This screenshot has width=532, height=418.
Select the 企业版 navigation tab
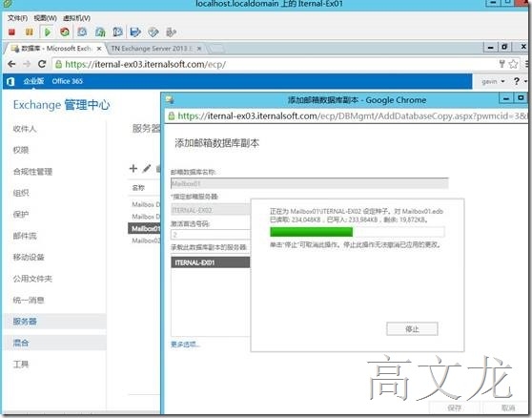click(x=33, y=81)
